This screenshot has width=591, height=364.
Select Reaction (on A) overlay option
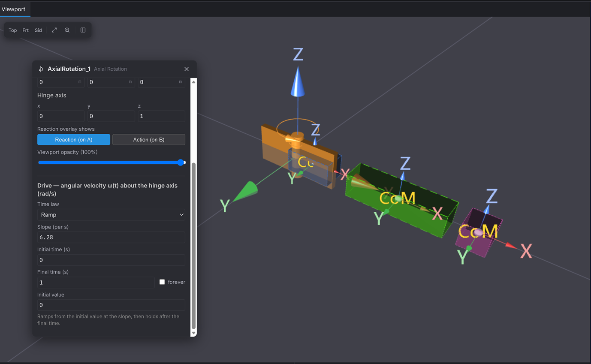[74, 140]
